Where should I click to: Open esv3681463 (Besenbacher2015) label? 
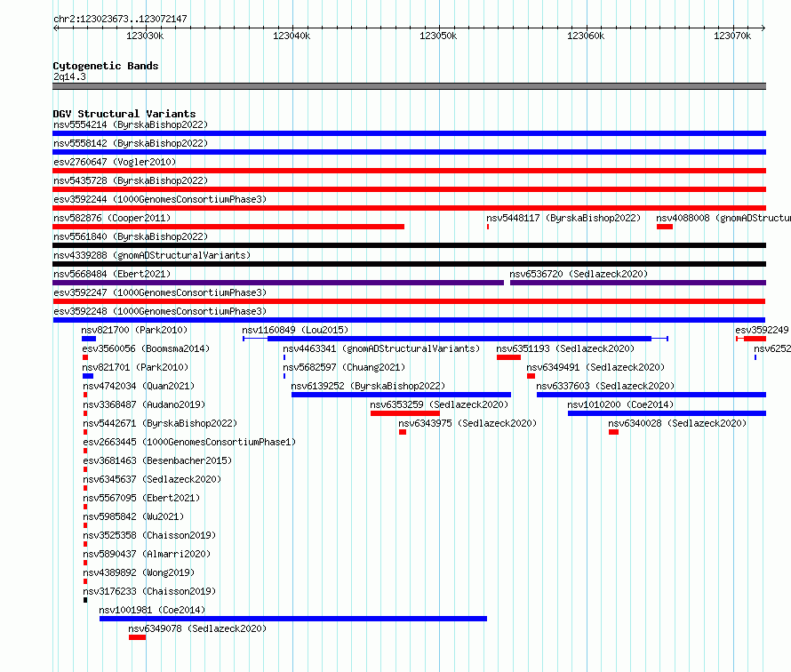[x=158, y=460]
